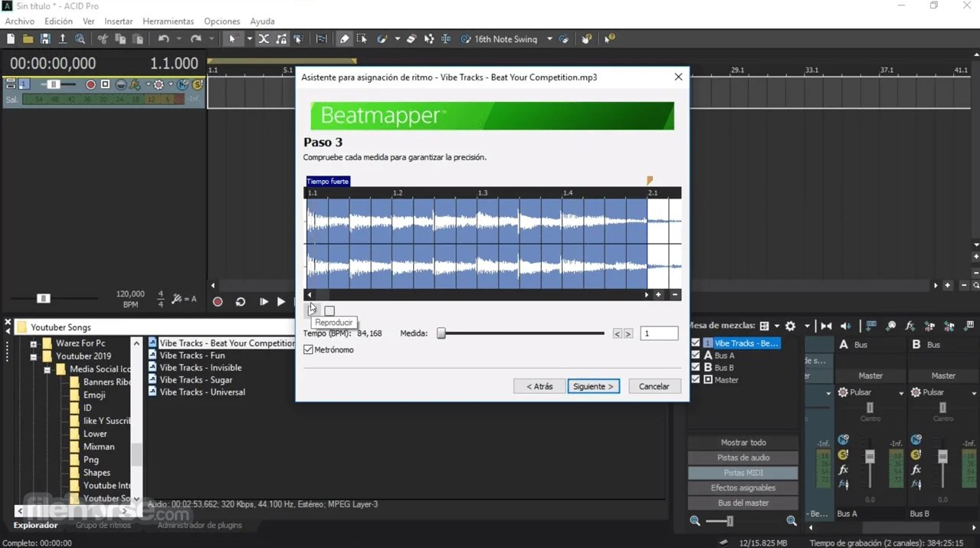Click the track FX icon in track header
Viewport: 980px width, 548px height.
click(136, 84)
